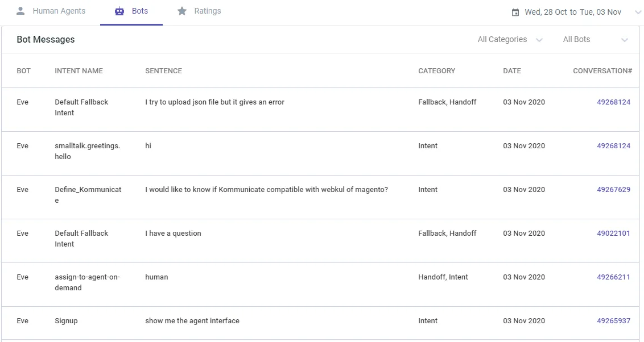This screenshot has width=644, height=342.
Task: Open the All Bots dropdown
Action: pyautogui.click(x=595, y=40)
